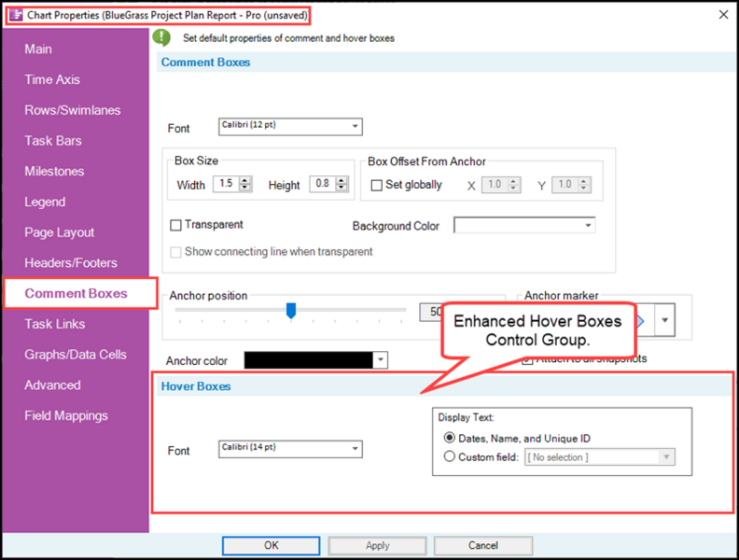The image size is (739, 560).
Task: Increase the box Width with up arrow
Action: pyautogui.click(x=245, y=180)
